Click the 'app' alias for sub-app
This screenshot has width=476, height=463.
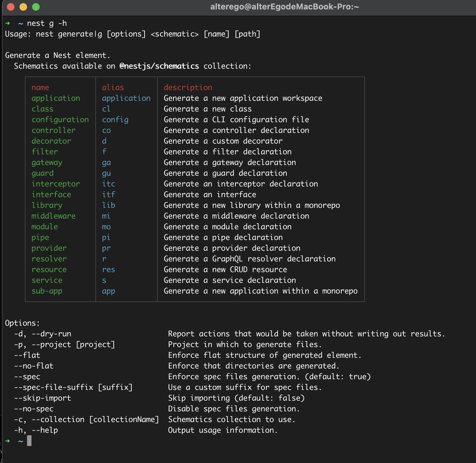109,291
